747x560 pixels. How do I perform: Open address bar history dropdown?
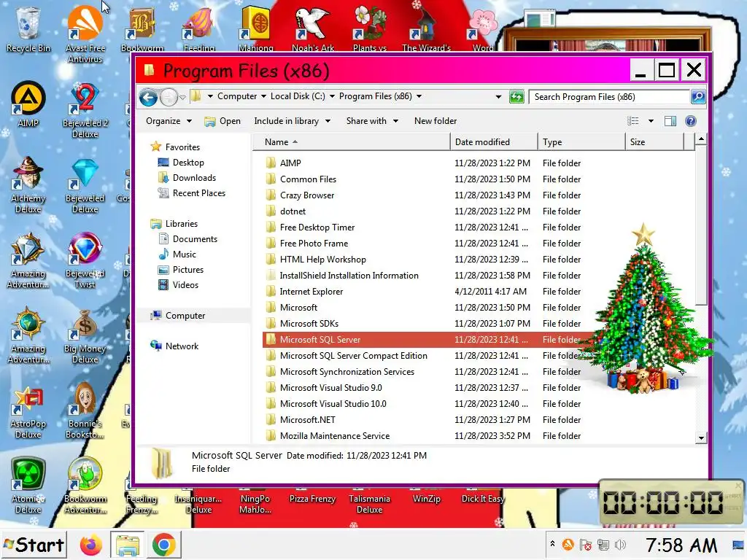coord(498,97)
